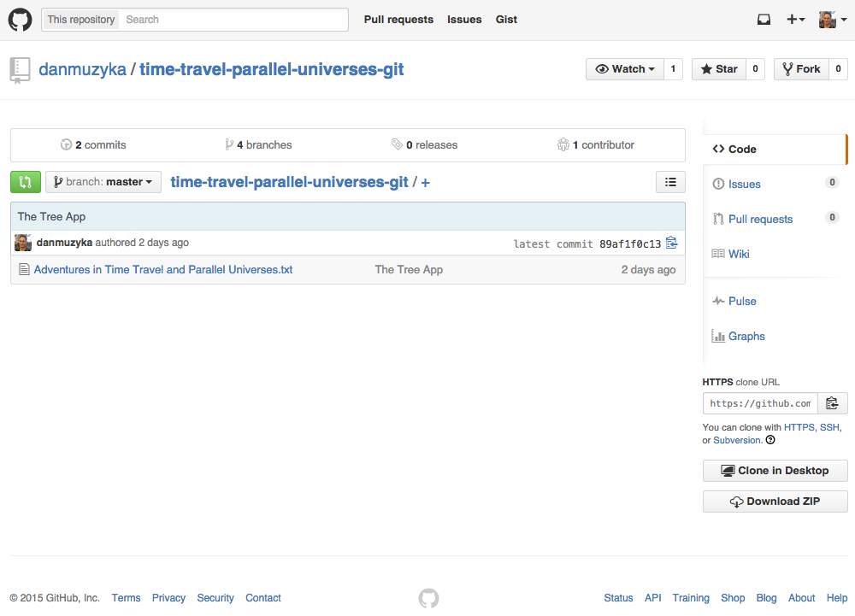Open the Watch dropdown button

[625, 69]
